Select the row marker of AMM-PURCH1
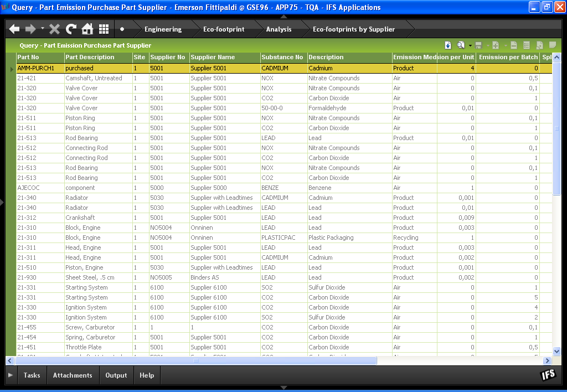 point(11,68)
